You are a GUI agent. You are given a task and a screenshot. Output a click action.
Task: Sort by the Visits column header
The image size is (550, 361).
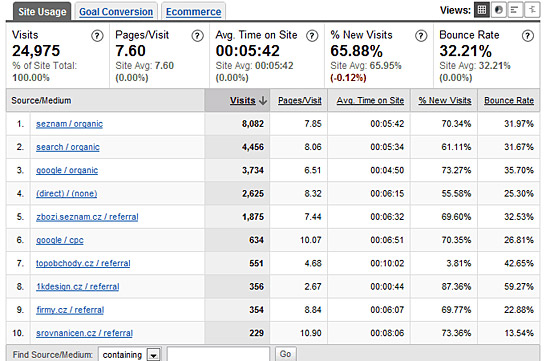[242, 100]
